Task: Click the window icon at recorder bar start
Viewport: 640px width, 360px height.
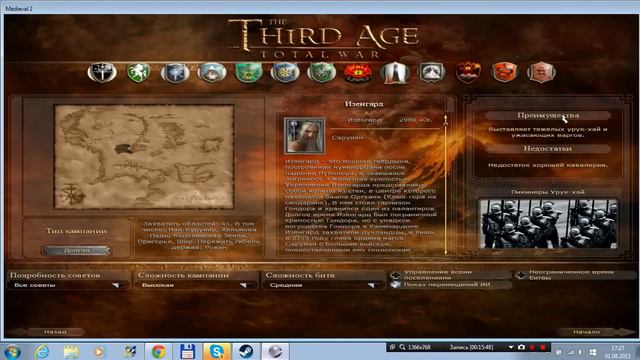Action: point(392,347)
